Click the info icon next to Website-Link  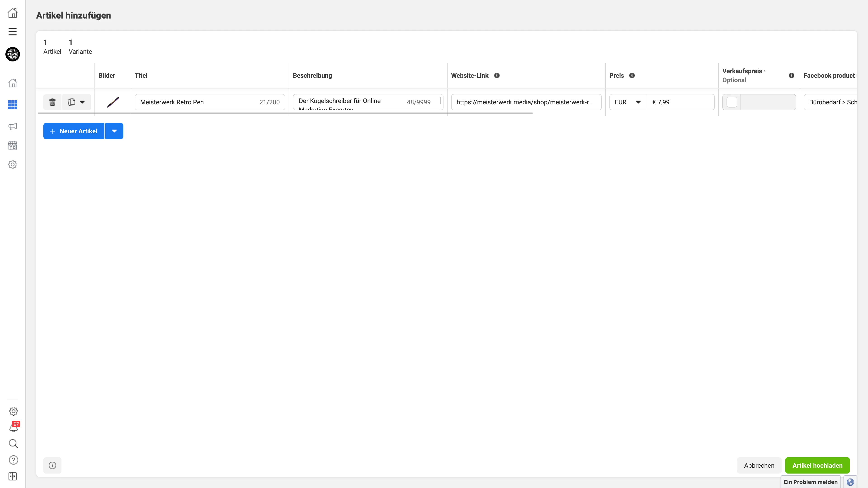pyautogui.click(x=497, y=75)
